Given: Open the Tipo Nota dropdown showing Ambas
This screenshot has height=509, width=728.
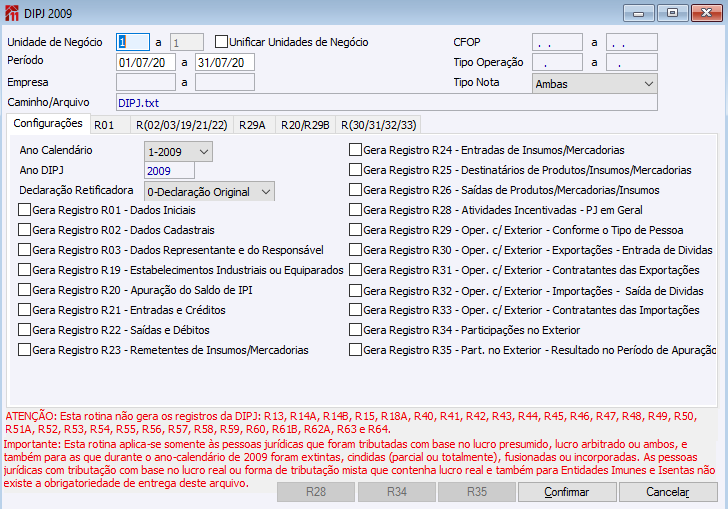Looking at the screenshot, I should (594, 84).
